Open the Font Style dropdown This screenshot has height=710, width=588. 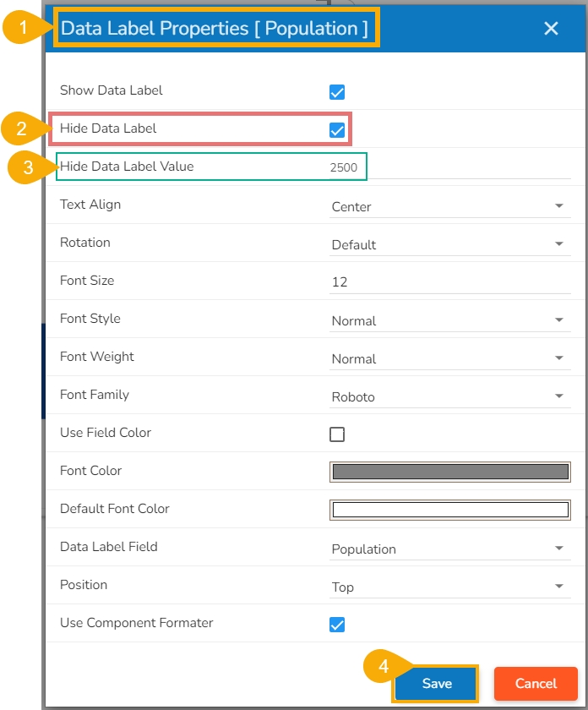448,320
